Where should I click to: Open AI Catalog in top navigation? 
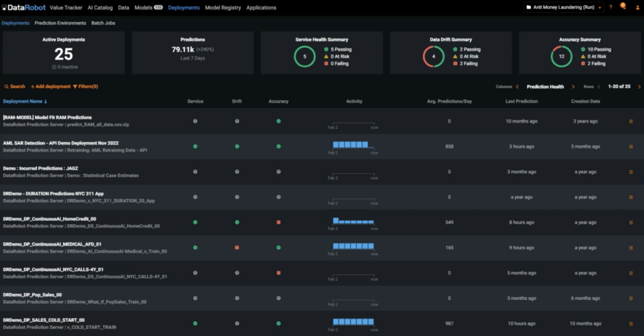(100, 8)
